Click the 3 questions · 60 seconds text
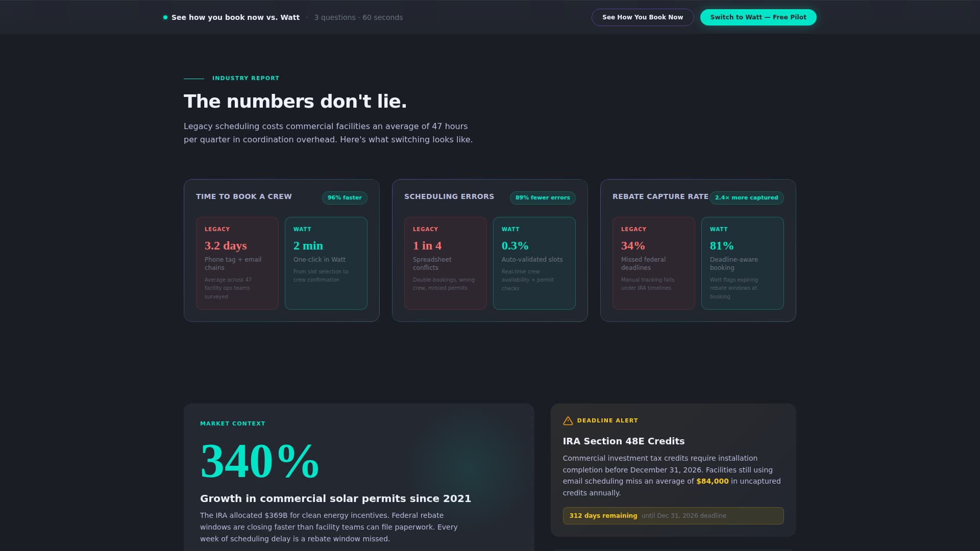This screenshot has height=551, width=980. click(358, 17)
